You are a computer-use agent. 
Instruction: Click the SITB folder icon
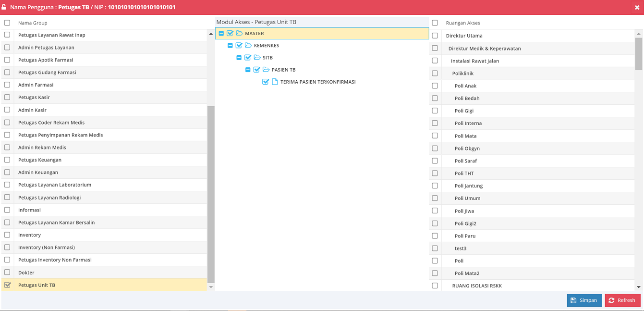pos(257,58)
